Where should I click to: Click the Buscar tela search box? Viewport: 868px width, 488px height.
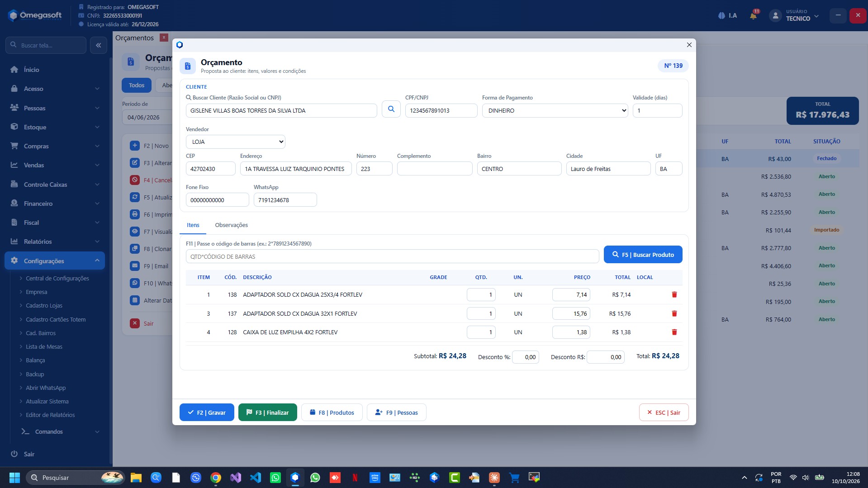click(46, 45)
